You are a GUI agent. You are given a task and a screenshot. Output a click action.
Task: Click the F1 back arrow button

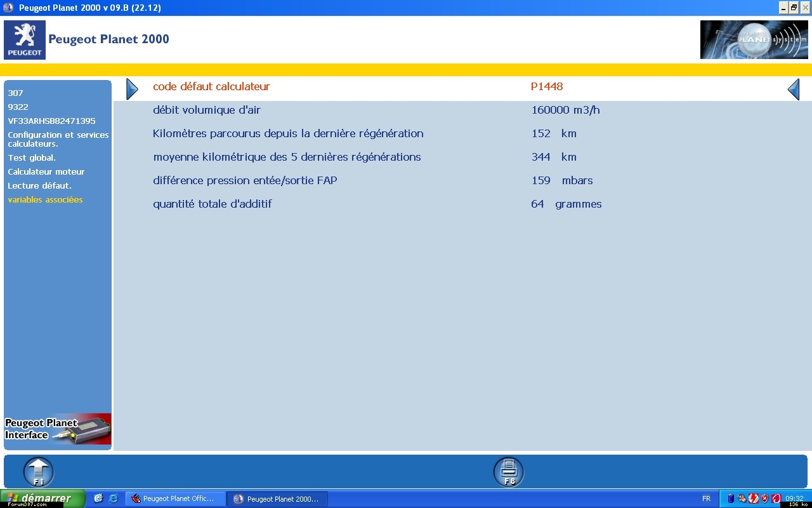[39, 472]
